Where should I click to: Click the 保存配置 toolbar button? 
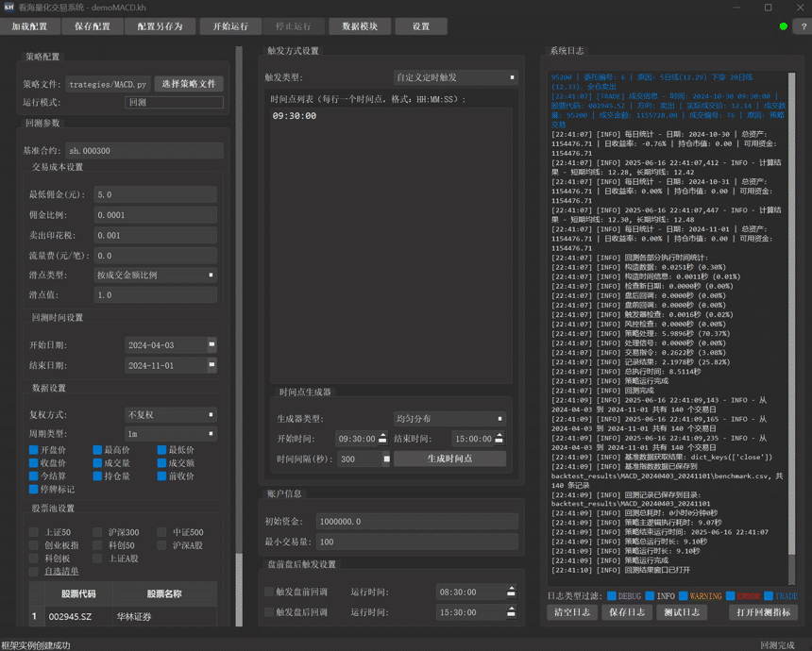(x=93, y=26)
